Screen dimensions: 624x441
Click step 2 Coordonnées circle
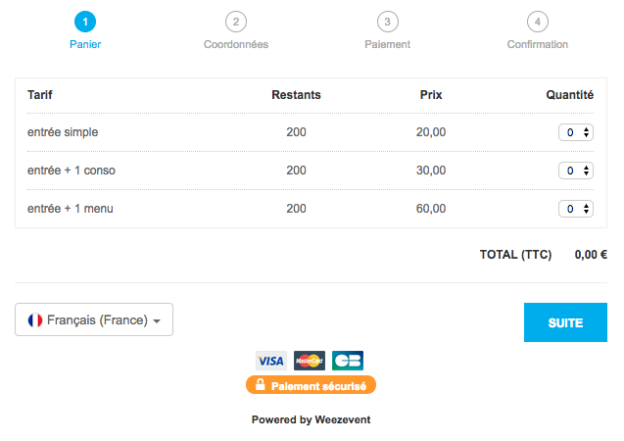click(235, 21)
